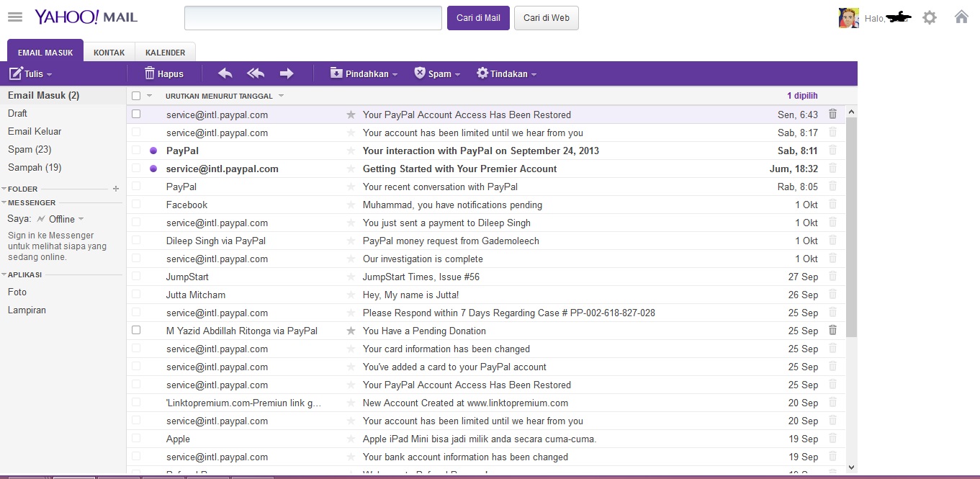Star the 'You Have a Pending Donation' email
The width and height of the screenshot is (980, 479).
coord(351,331)
